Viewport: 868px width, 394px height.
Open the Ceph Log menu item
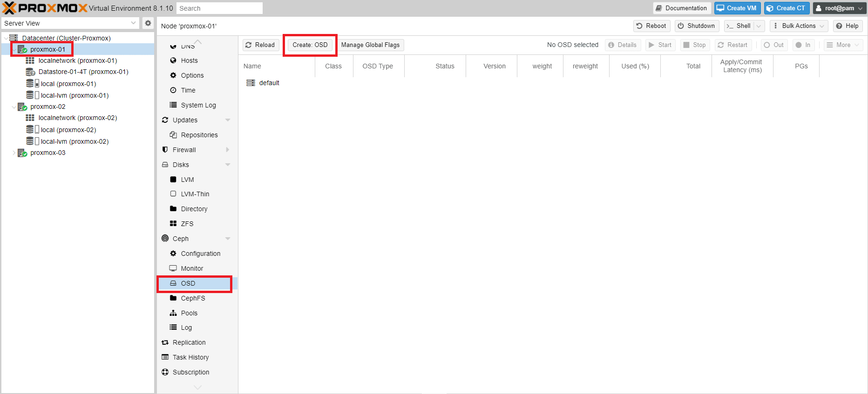(197, 327)
